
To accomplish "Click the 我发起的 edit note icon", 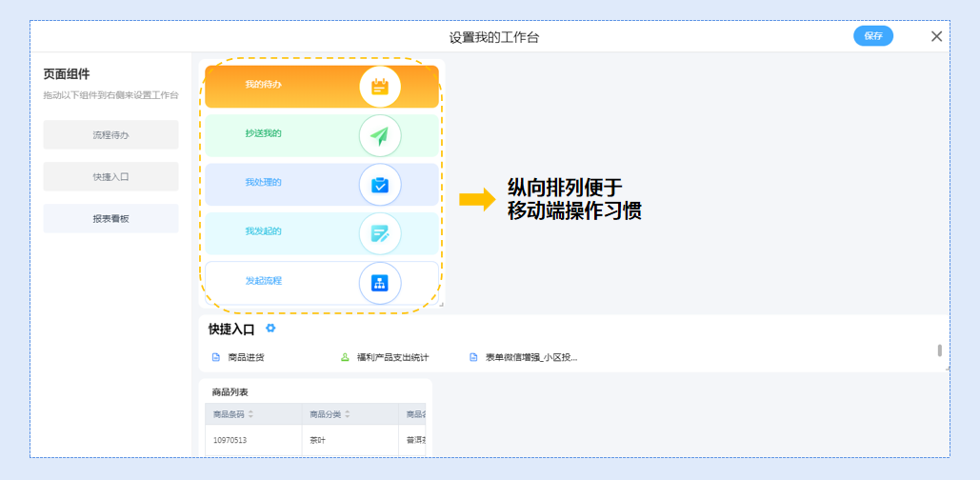I will 380,233.
